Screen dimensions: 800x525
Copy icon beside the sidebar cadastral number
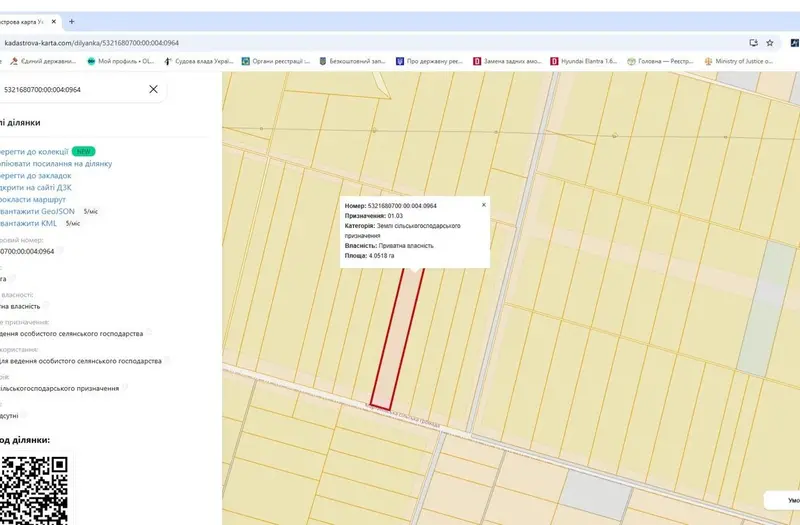[x=60, y=251]
